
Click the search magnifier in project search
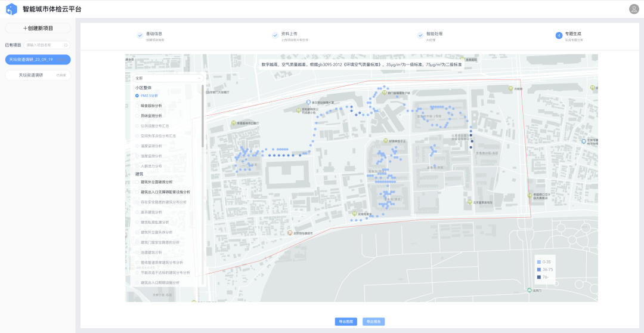66,45
